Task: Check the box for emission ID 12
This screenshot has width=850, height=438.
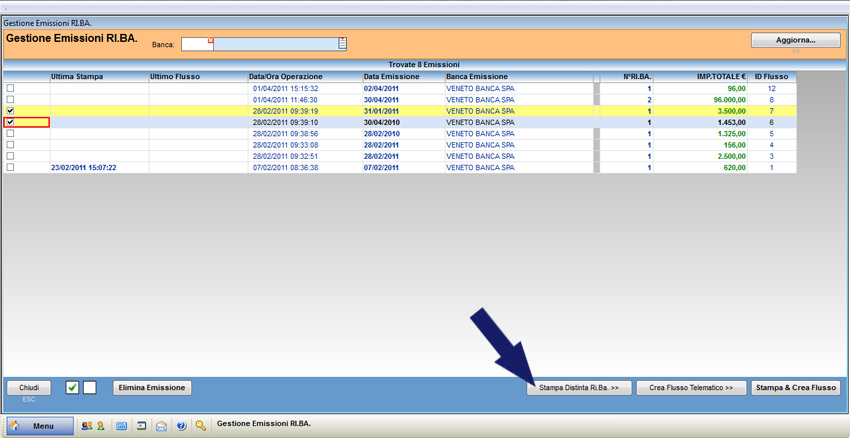Action: (x=11, y=88)
